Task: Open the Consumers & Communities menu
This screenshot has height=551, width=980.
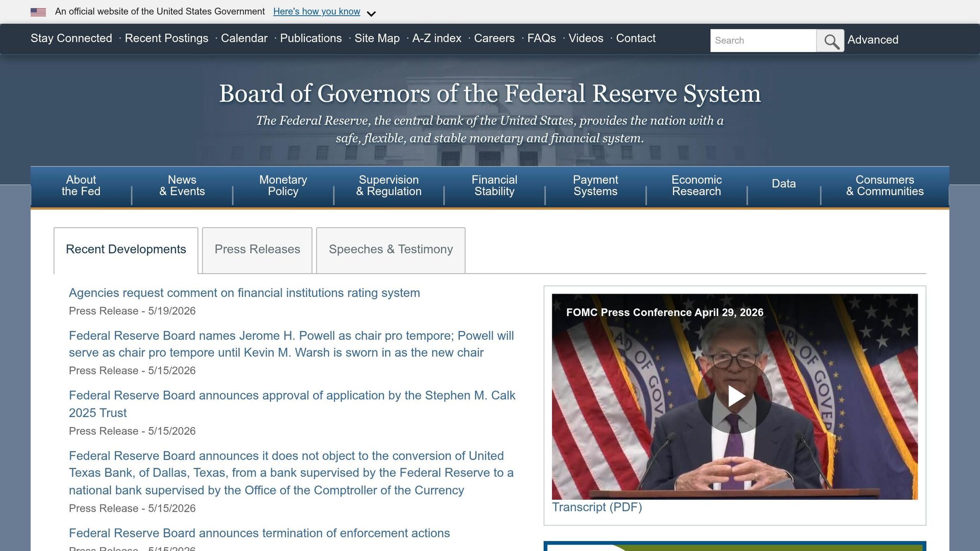Action: tap(885, 186)
